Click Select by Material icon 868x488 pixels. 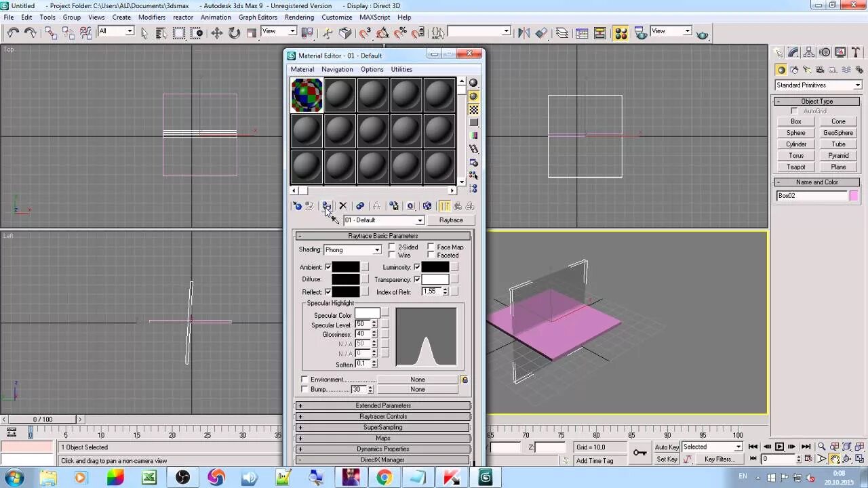coord(473,176)
